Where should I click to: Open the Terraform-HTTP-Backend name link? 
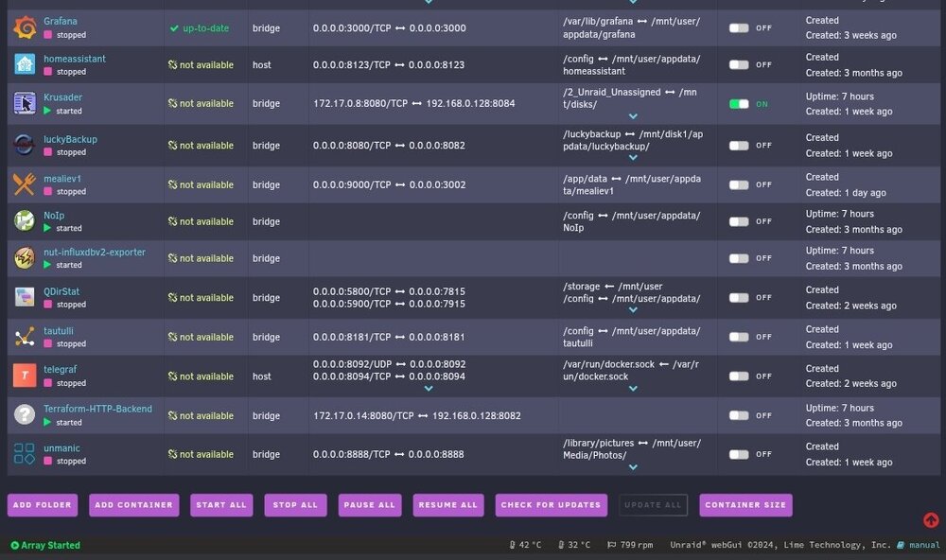tap(97, 409)
